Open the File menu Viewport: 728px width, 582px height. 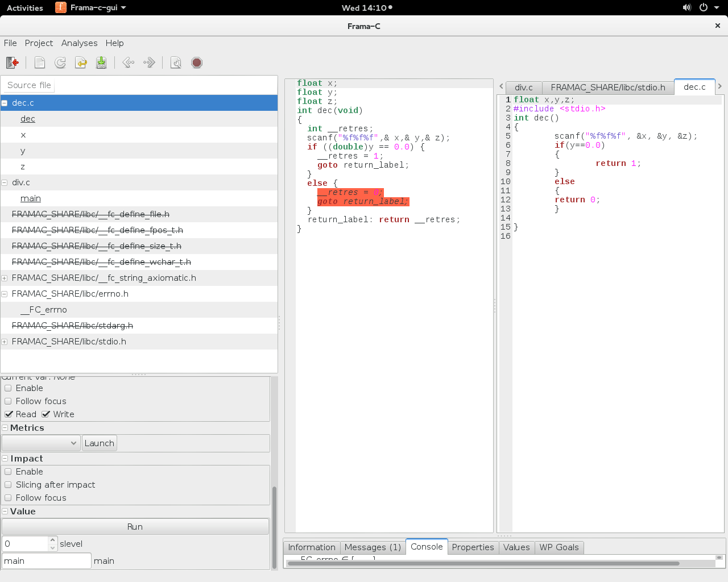pos(10,43)
